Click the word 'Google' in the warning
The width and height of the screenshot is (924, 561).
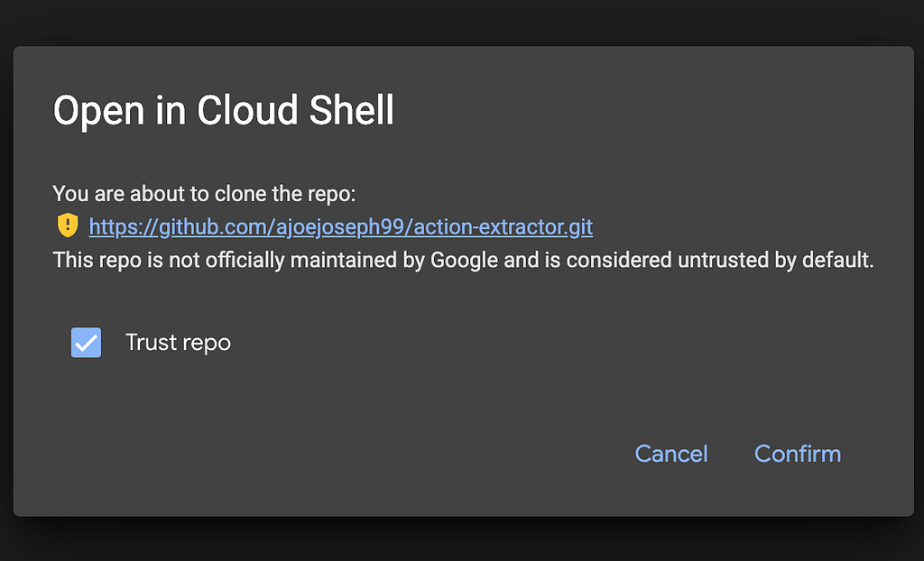tap(465, 260)
